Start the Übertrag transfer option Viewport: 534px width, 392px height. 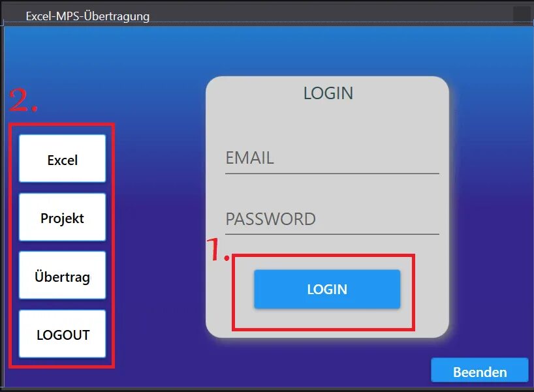coord(62,275)
